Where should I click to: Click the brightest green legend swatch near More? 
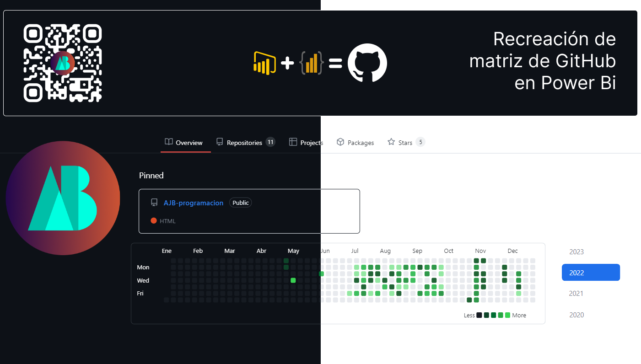tap(507, 315)
